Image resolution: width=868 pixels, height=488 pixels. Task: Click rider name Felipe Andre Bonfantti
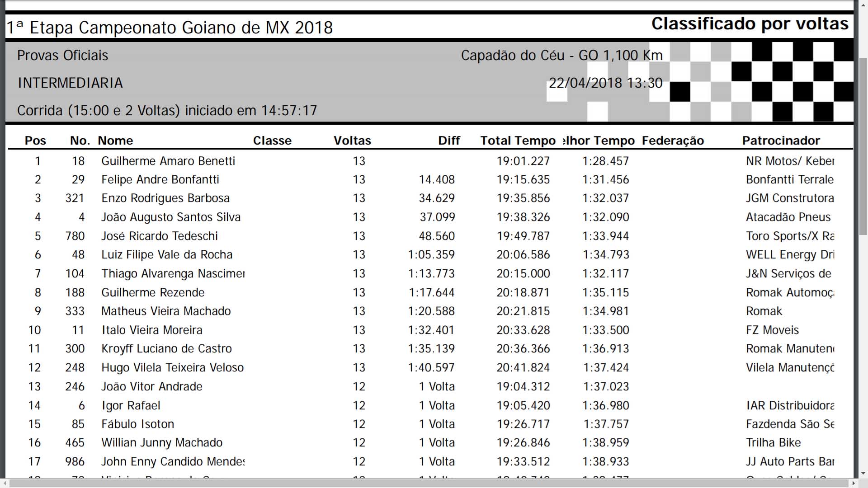tap(160, 179)
